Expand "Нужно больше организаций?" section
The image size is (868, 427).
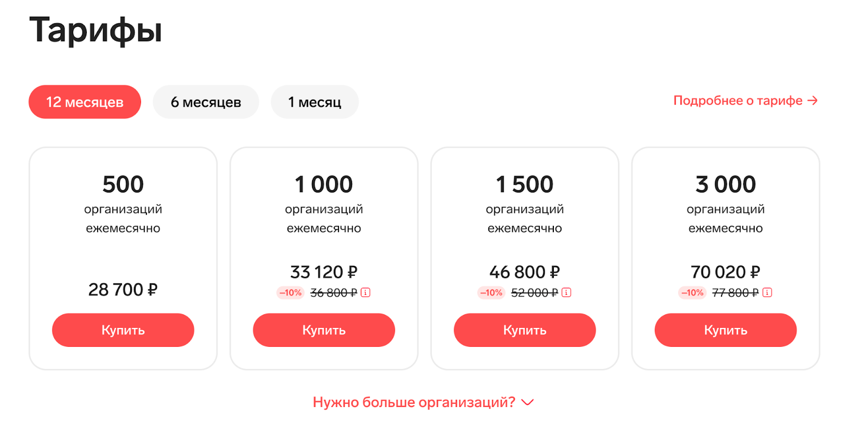point(414,402)
